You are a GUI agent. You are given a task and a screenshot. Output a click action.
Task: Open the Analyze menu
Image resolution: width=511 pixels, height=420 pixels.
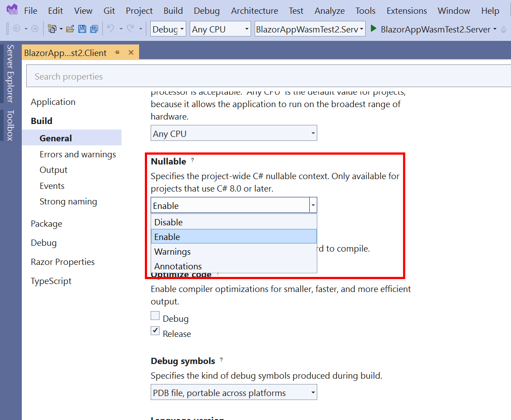pos(329,11)
